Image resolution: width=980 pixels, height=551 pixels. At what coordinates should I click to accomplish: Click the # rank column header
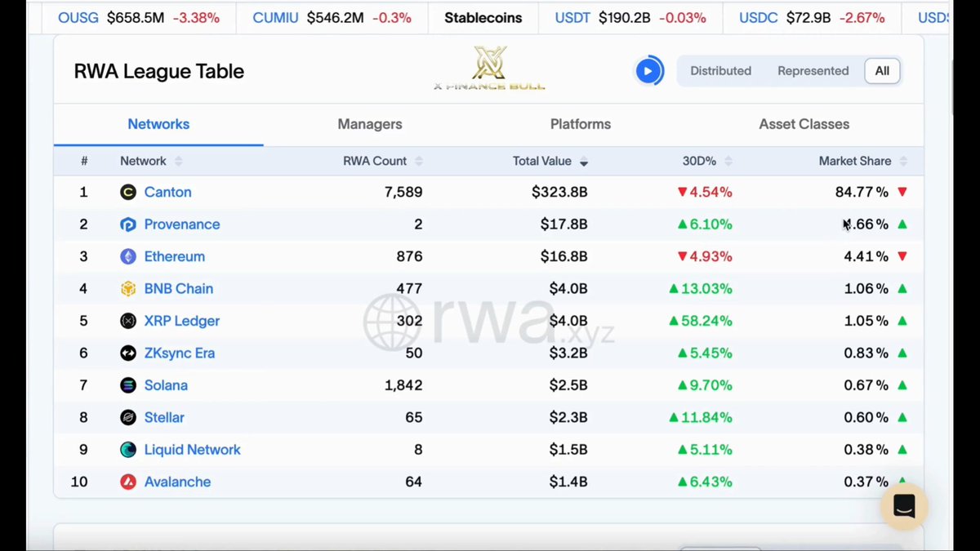click(x=84, y=162)
